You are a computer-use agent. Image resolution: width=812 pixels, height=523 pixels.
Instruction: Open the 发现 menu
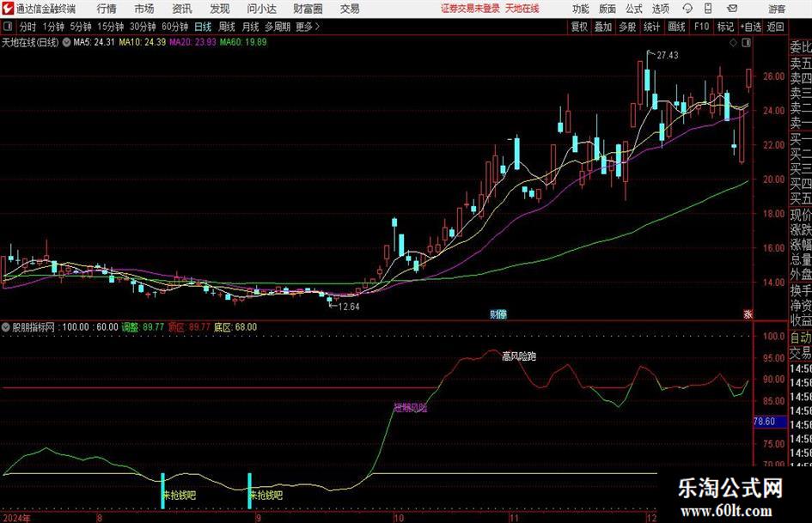(220, 9)
